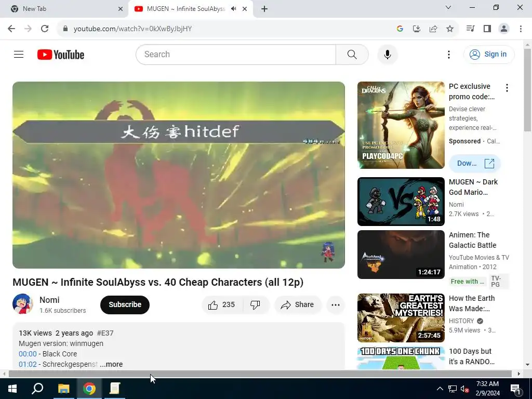Screen dimensions: 532x399
Task: Open tab search dropdown chevron
Action: (x=448, y=7)
